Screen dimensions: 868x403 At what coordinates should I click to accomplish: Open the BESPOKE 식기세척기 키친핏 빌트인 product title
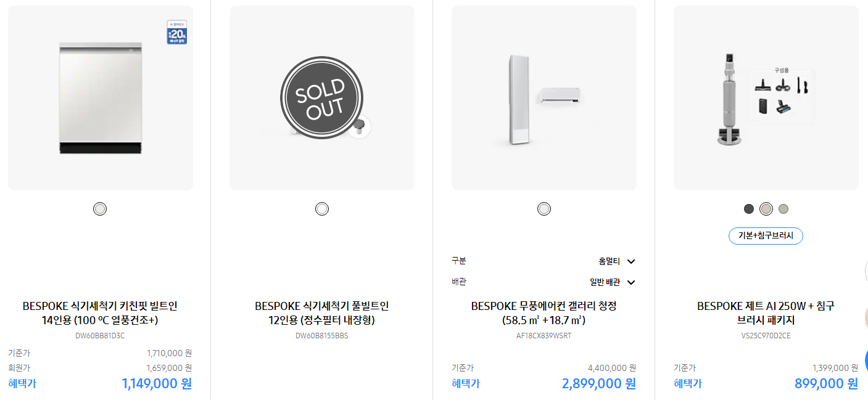[x=99, y=311]
